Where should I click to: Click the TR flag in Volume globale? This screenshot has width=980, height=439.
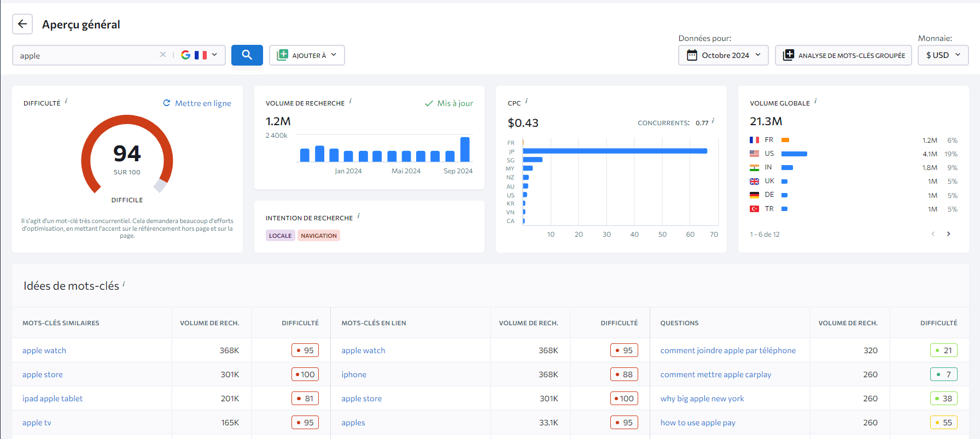(x=754, y=209)
